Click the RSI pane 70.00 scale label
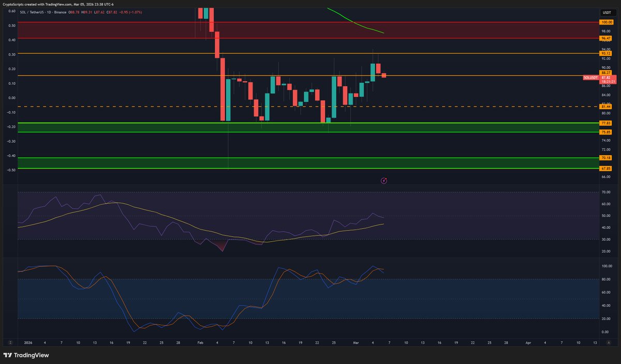 [x=606, y=192]
